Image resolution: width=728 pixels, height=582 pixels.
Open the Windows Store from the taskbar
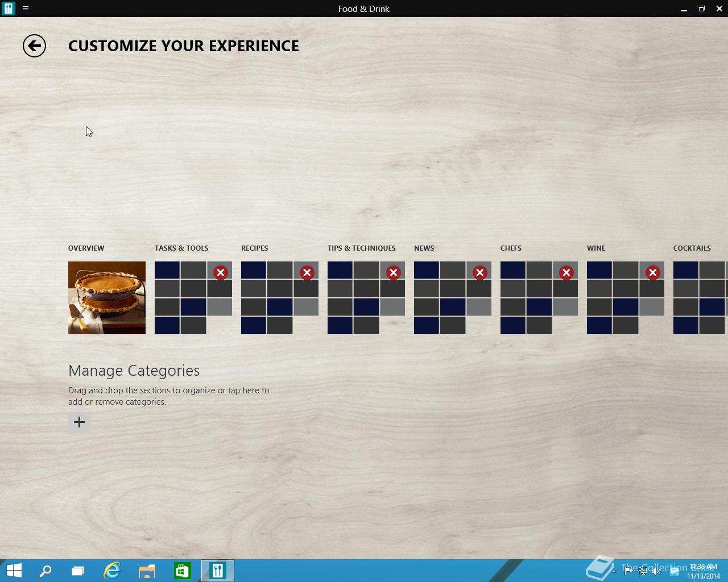(182, 571)
